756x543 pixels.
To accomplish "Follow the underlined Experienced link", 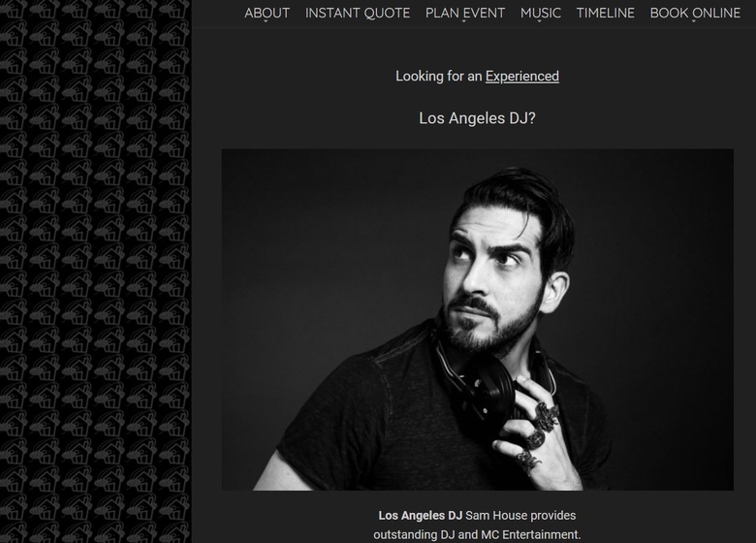I will (x=522, y=77).
